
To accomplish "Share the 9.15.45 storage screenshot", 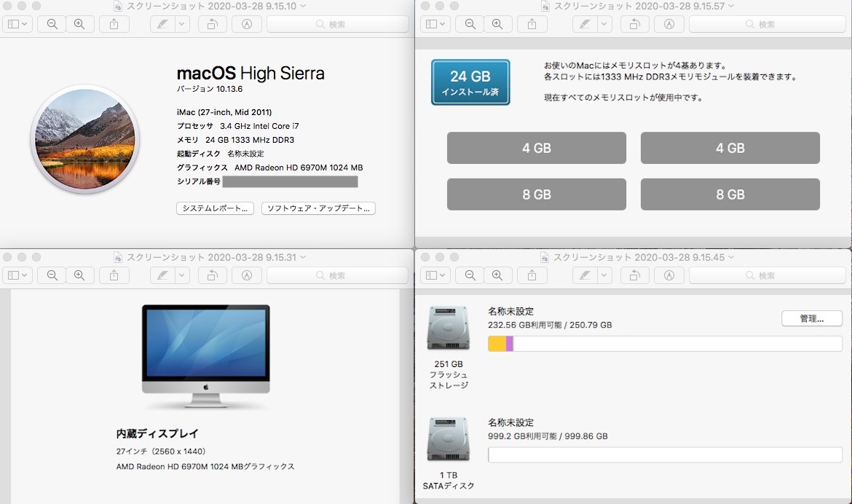I will point(532,275).
